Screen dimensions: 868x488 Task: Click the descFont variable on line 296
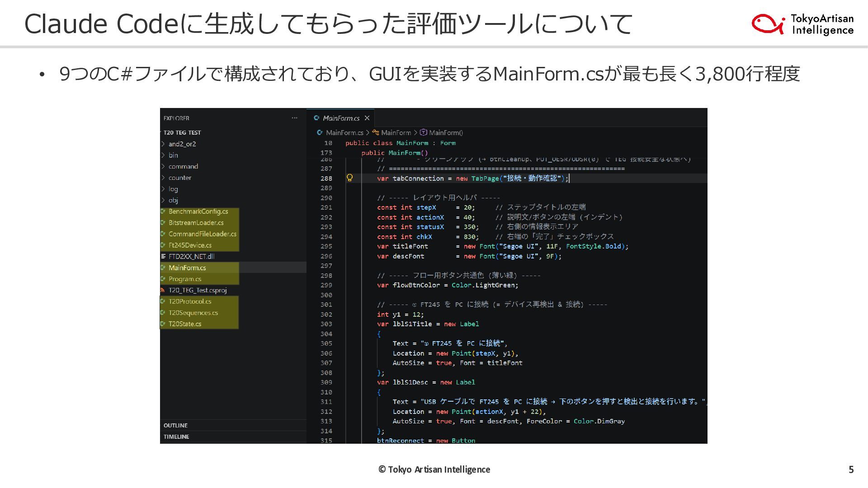tap(408, 256)
